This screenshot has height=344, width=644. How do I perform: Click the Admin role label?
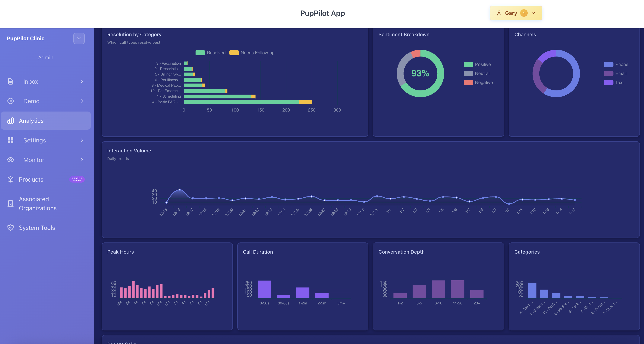click(46, 57)
